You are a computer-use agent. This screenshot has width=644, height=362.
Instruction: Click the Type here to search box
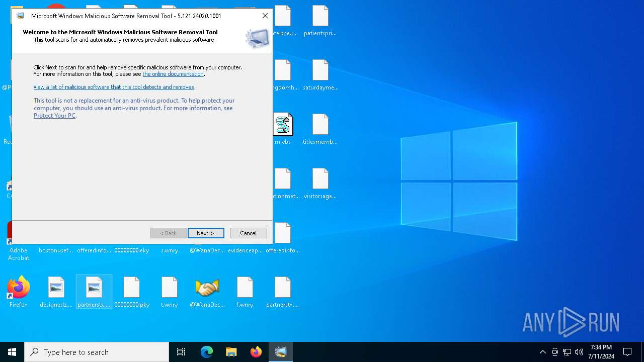tap(97, 352)
